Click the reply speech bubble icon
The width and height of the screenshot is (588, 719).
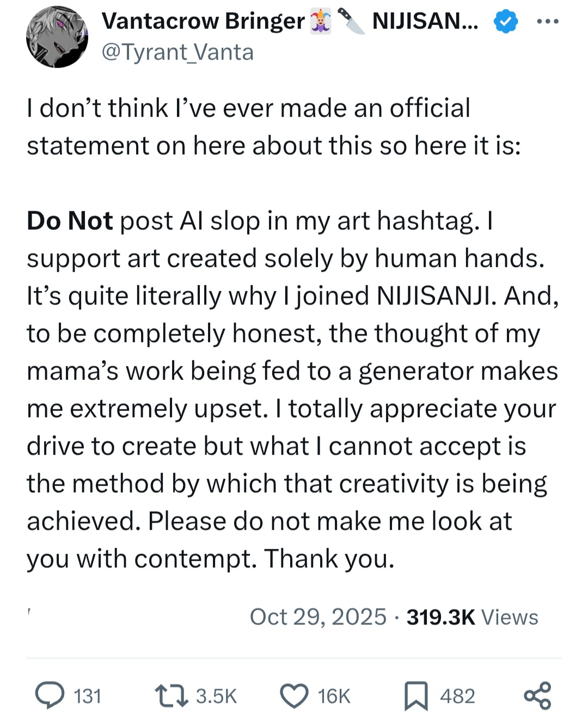(x=49, y=696)
